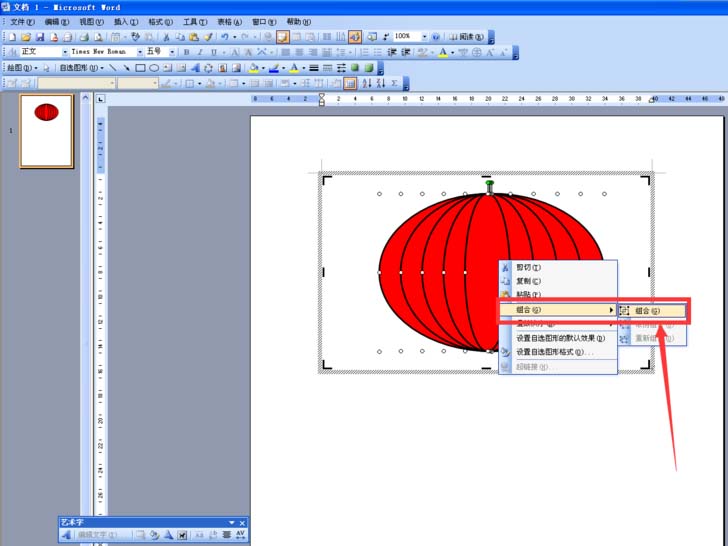Click the Sort Descending icon
728x546 pixels.
pos(381,84)
